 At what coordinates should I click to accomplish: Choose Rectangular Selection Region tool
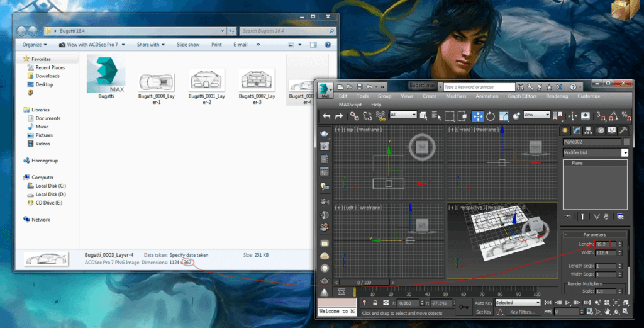point(449,116)
